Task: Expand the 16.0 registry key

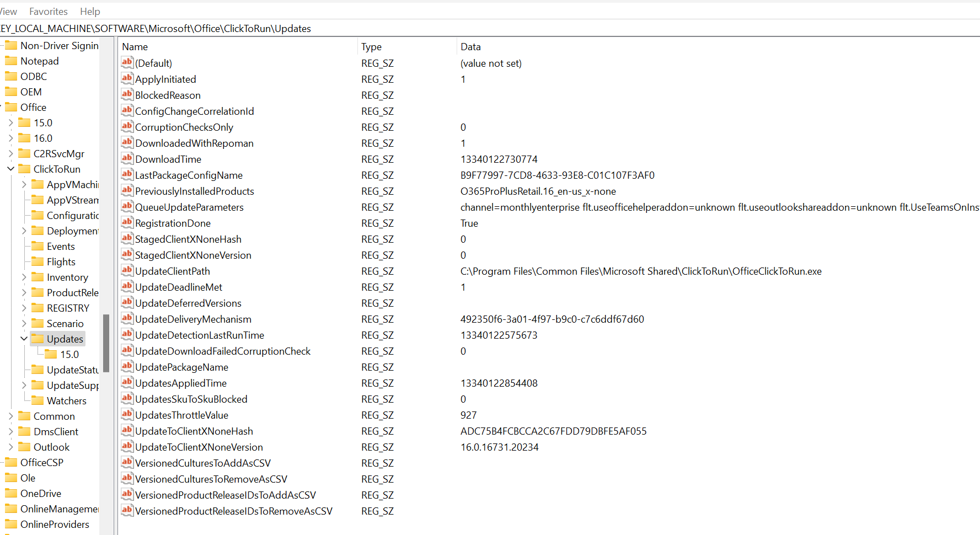Action: [10, 138]
